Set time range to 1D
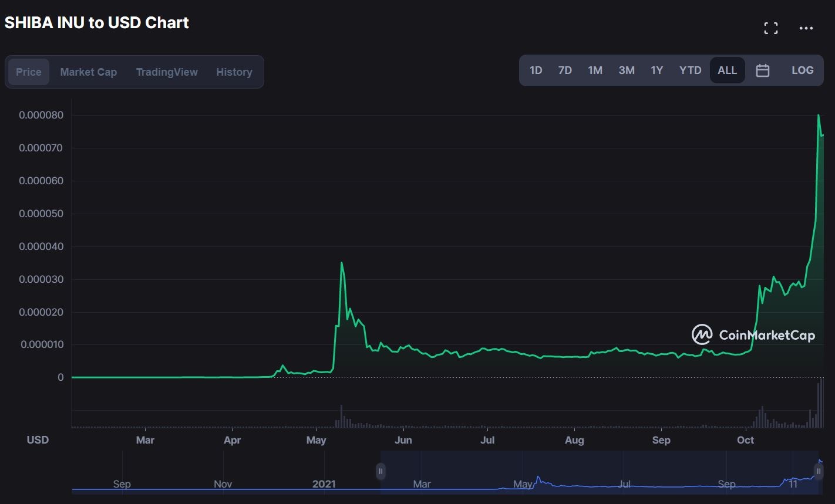 pos(536,70)
